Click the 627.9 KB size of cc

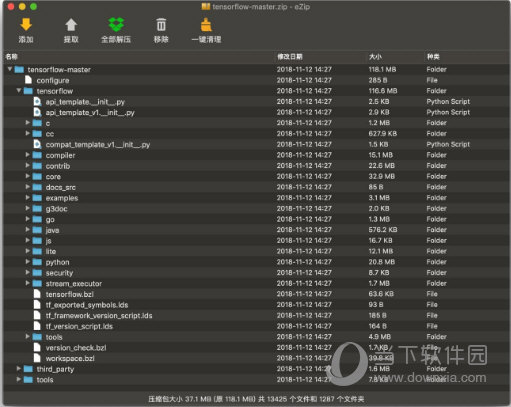click(383, 133)
